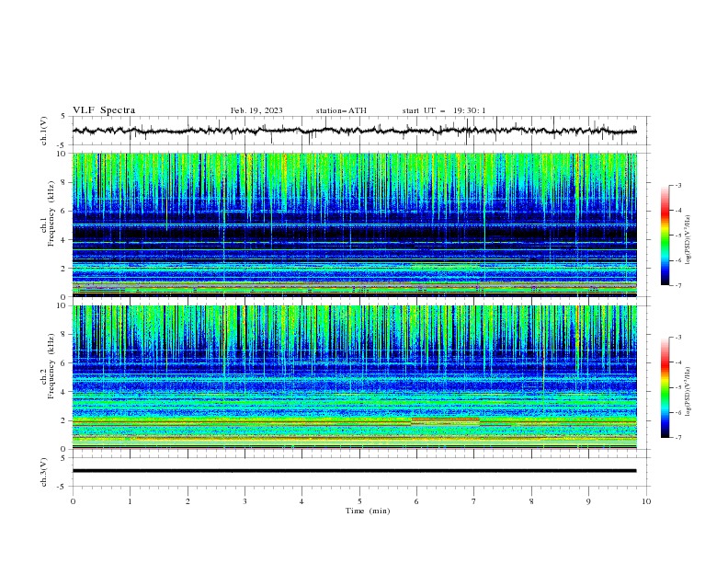
Task: Click the "5" tick on the time axis
Action: [359, 501]
